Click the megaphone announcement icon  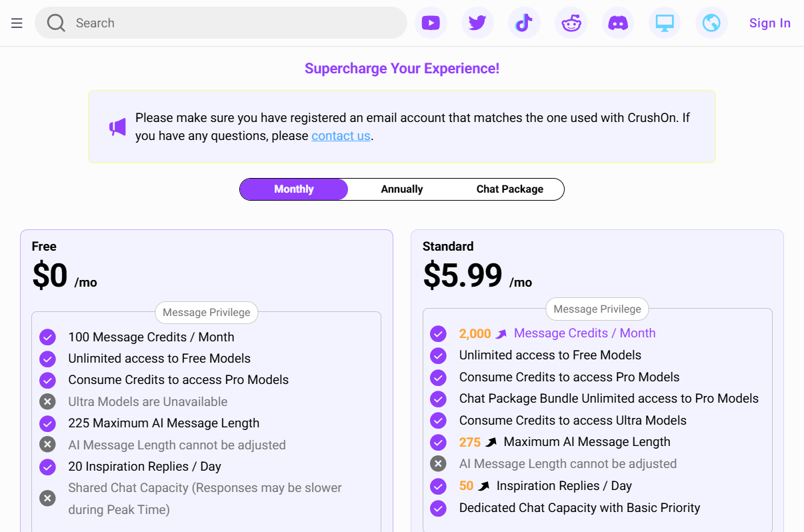[x=117, y=127]
